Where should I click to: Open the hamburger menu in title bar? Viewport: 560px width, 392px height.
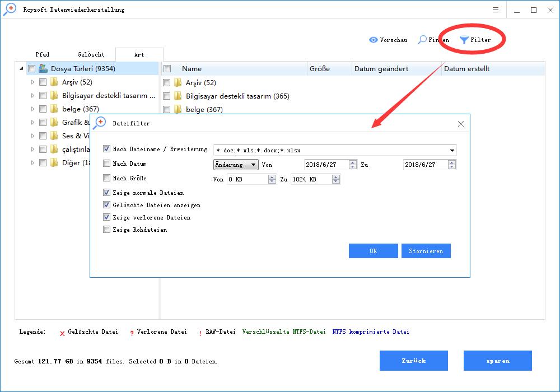[x=496, y=10]
